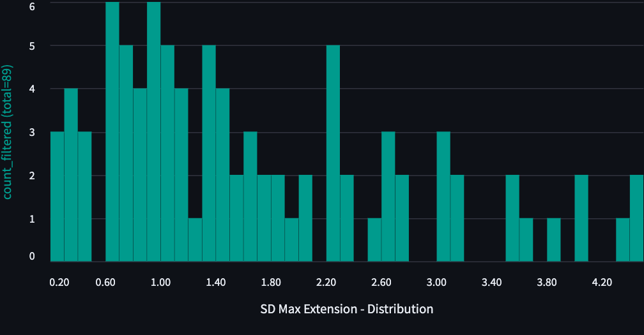
Task: Inspect the count-6 bar ending at 1.00
Action: pos(153,131)
